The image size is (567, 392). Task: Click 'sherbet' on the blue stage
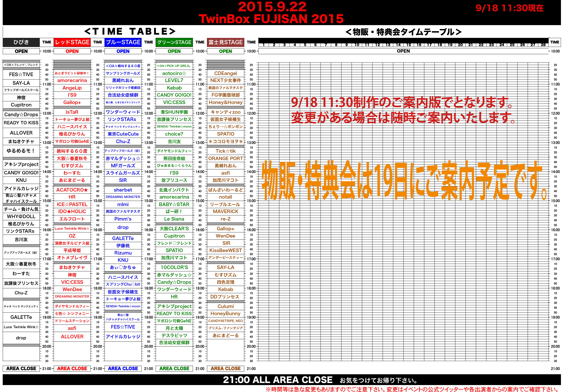coord(123,190)
